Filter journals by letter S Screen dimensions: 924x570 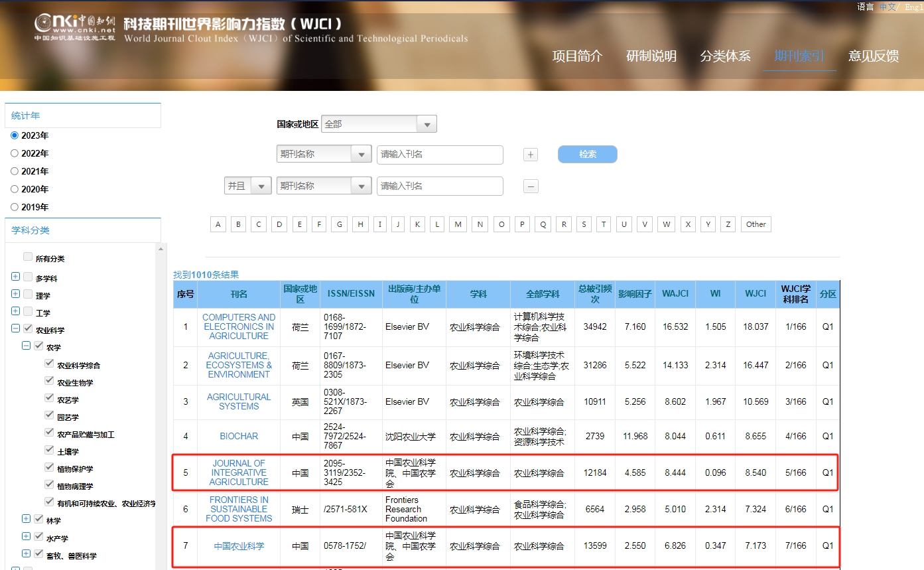click(584, 224)
